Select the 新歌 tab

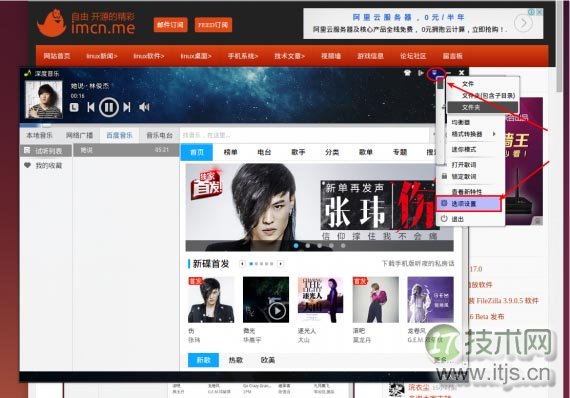[x=204, y=360]
